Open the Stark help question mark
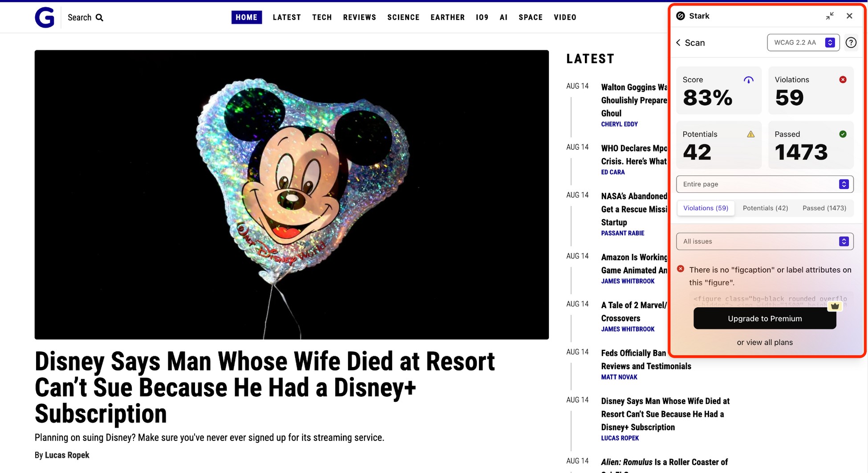Screen dimensions: 868x473 point(851,43)
